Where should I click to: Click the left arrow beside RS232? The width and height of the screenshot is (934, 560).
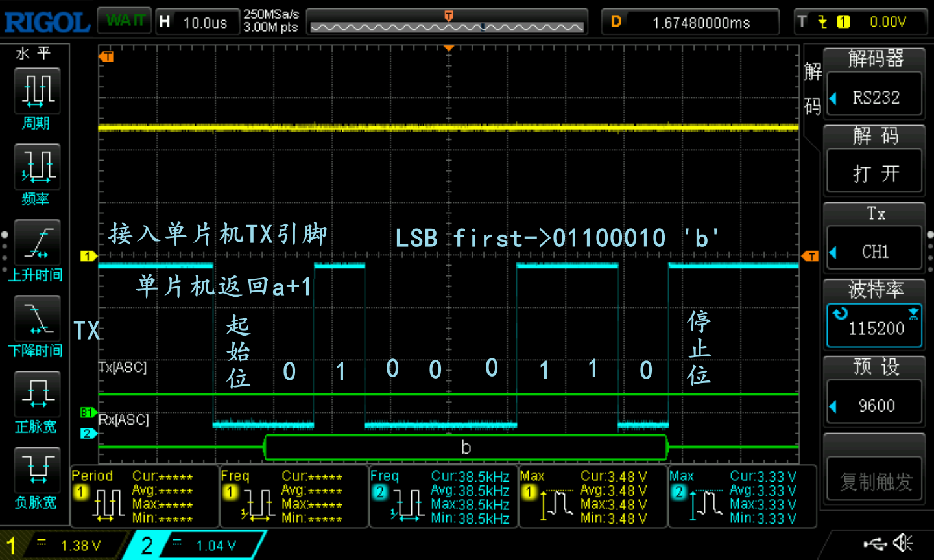833,98
